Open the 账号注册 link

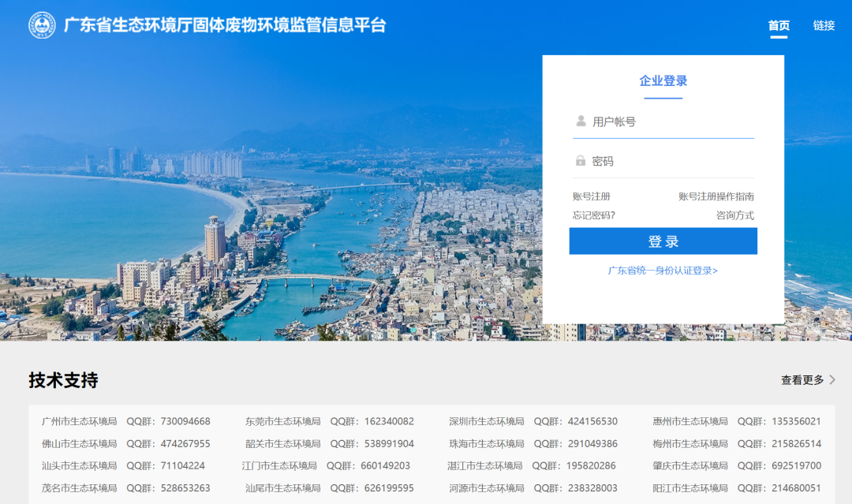point(591,196)
